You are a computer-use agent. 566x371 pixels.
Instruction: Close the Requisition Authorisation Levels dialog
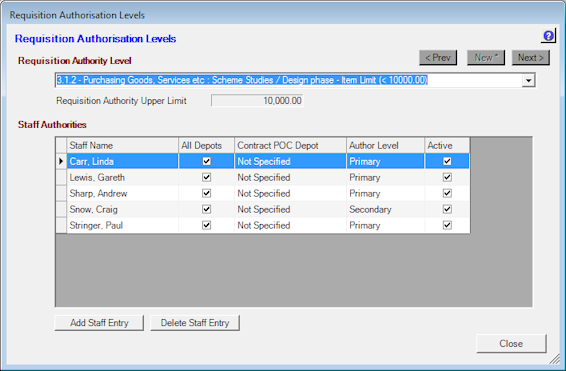(511, 344)
